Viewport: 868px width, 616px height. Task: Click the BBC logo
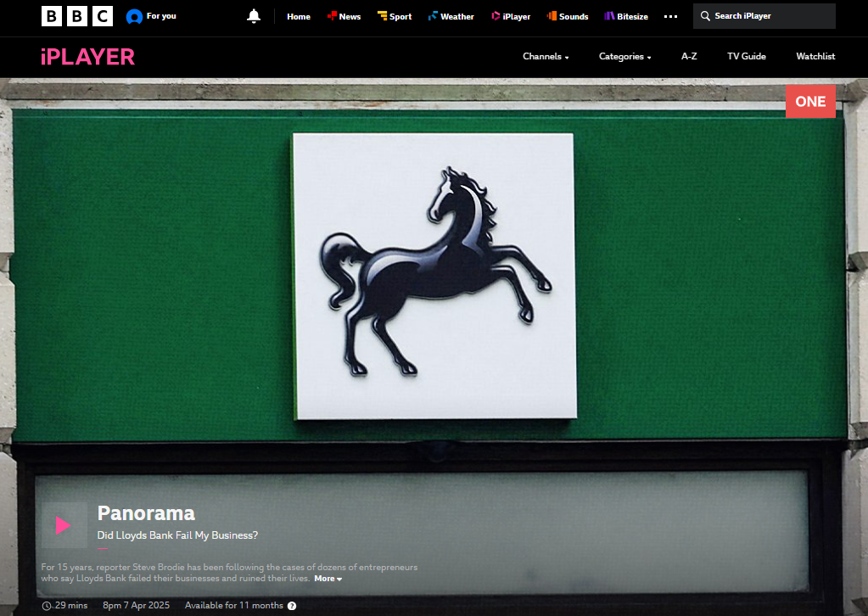point(77,16)
